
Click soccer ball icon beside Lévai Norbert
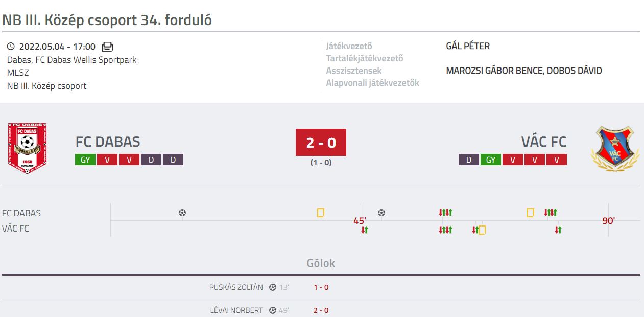coord(273,310)
